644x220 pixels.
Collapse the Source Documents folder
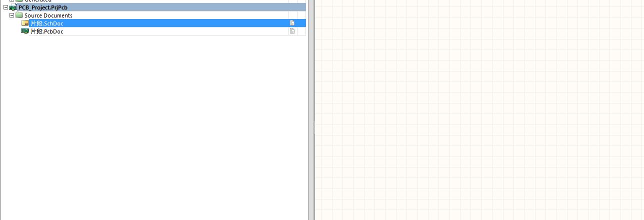tap(12, 15)
